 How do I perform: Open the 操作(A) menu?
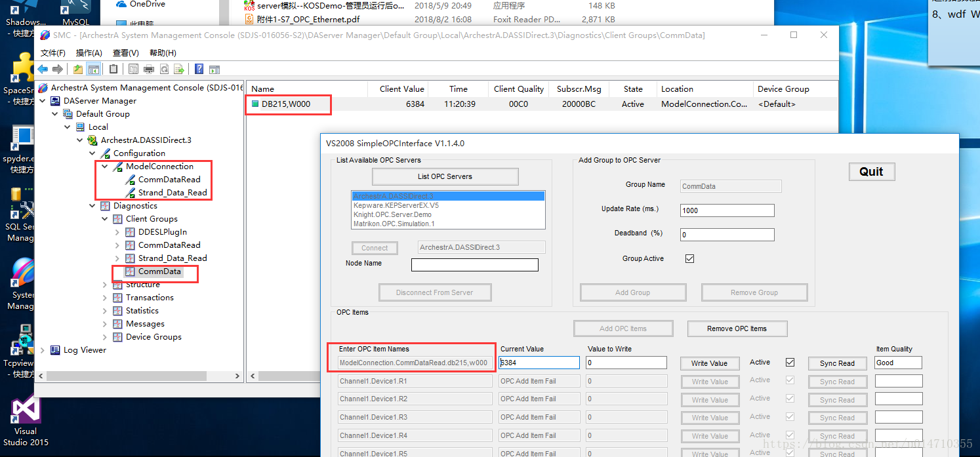89,53
